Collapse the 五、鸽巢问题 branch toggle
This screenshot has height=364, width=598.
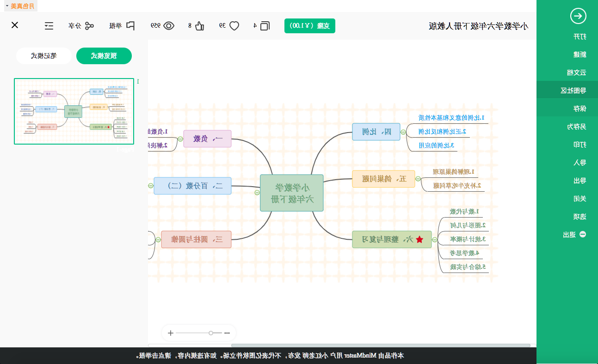coord(418,179)
